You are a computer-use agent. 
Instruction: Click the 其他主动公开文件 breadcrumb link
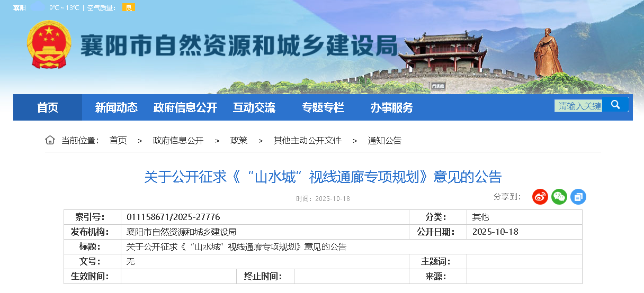(307, 140)
